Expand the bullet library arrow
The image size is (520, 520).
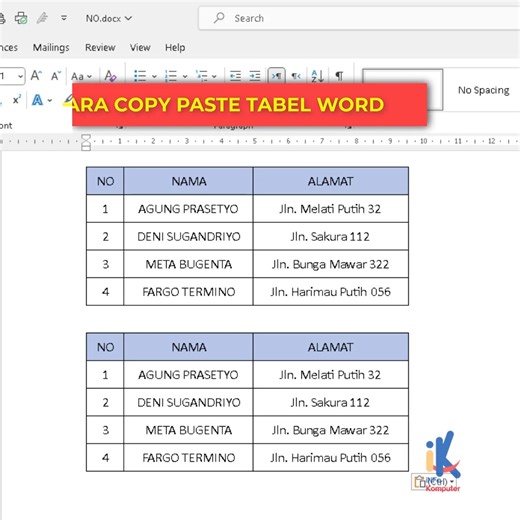(x=154, y=77)
